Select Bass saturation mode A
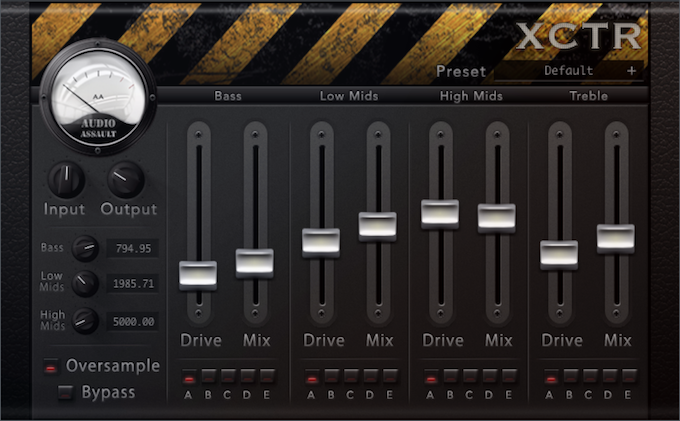 pyautogui.click(x=189, y=377)
